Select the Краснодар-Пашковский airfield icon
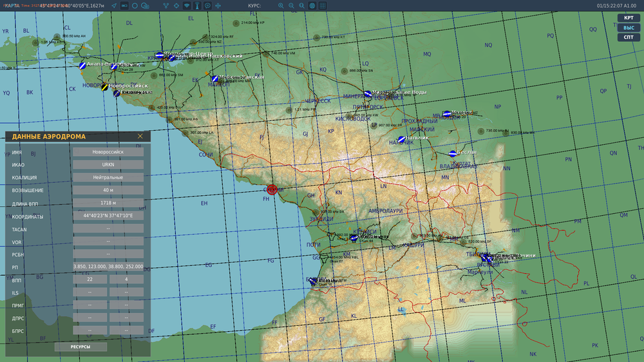This screenshot has height=362, width=644. point(172,58)
